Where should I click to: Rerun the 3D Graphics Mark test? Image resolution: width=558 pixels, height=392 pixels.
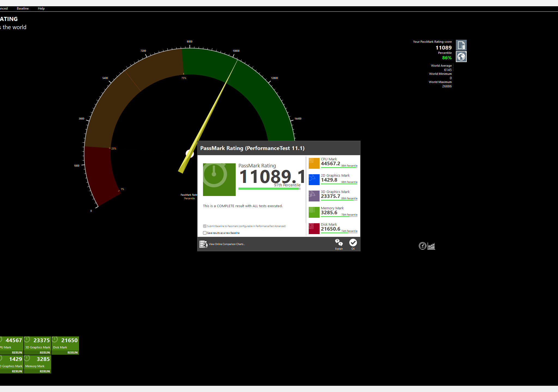(45, 353)
